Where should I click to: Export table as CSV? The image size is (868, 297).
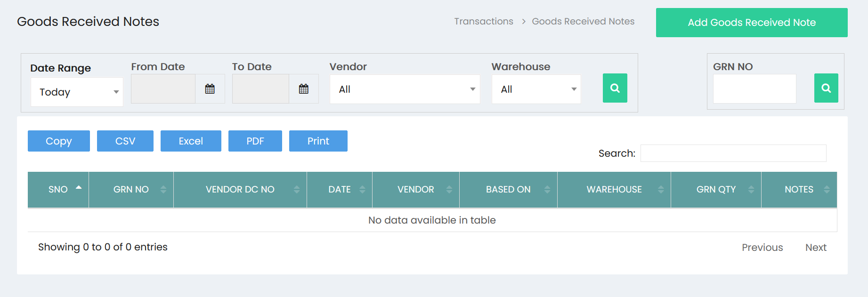[x=125, y=141]
